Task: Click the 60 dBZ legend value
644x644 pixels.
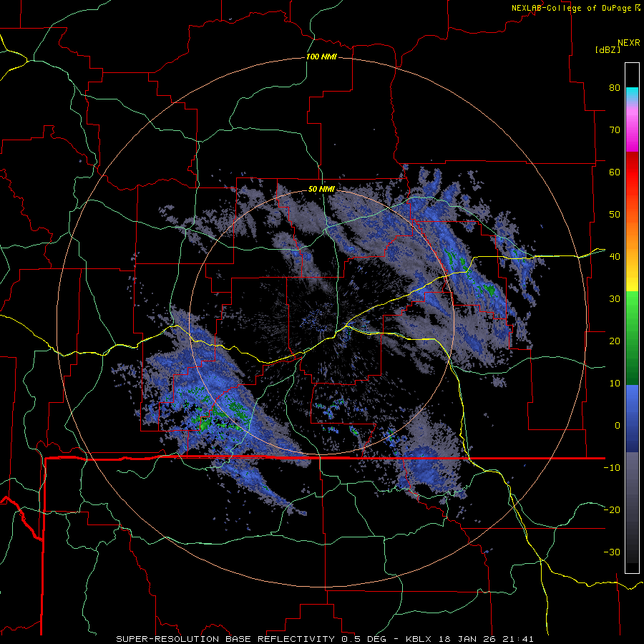Action: click(x=615, y=172)
